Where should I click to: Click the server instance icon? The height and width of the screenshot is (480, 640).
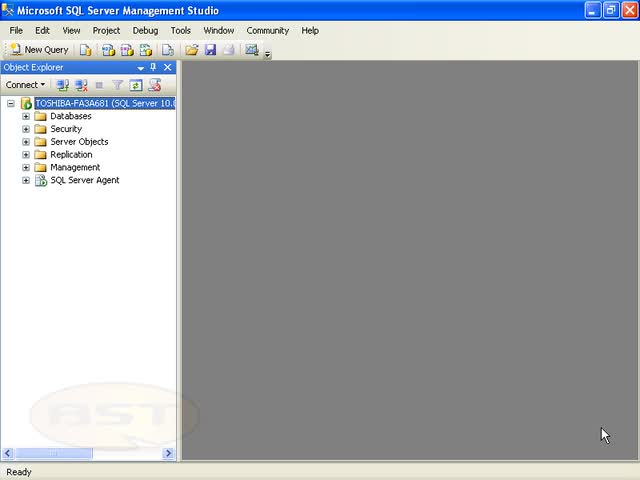(x=26, y=103)
